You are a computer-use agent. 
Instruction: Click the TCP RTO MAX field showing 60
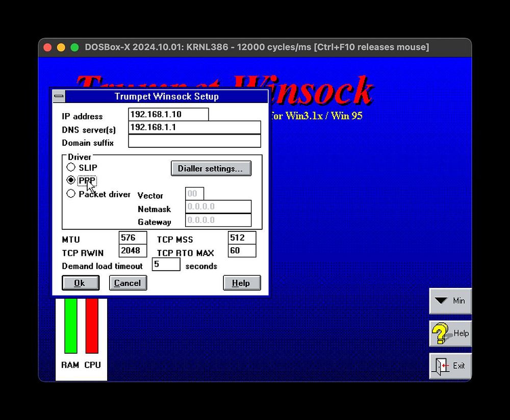242,251
